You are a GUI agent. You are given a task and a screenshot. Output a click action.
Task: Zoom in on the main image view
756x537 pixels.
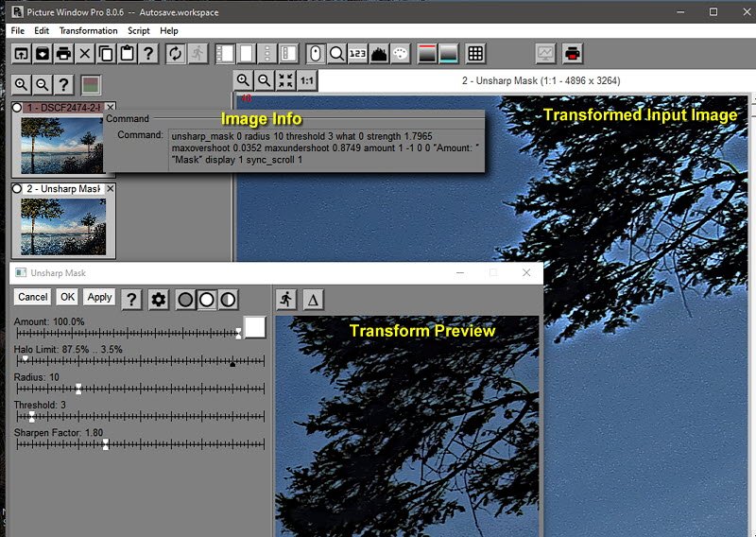(244, 81)
